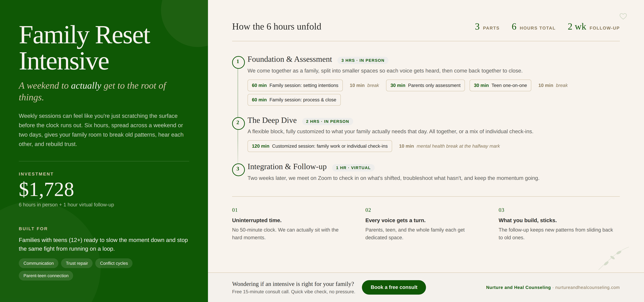Click the step 1 circle marker
Viewport: 644px width, 302px height.
coord(238,62)
